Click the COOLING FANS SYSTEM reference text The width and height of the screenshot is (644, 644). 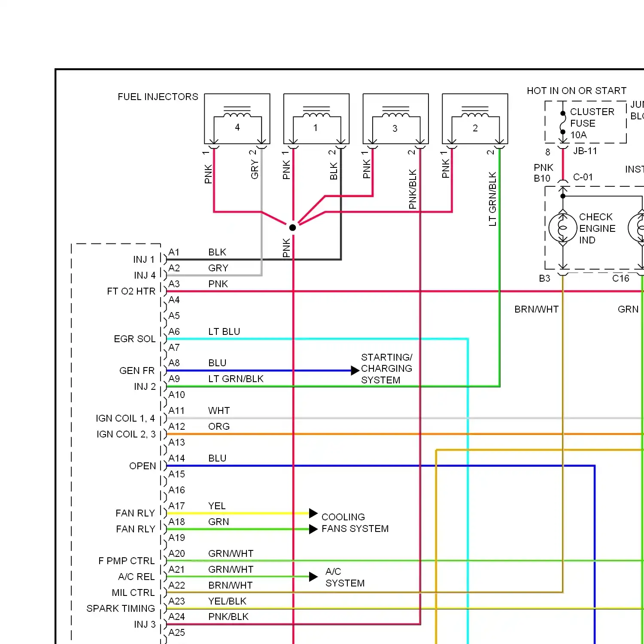pos(355,523)
